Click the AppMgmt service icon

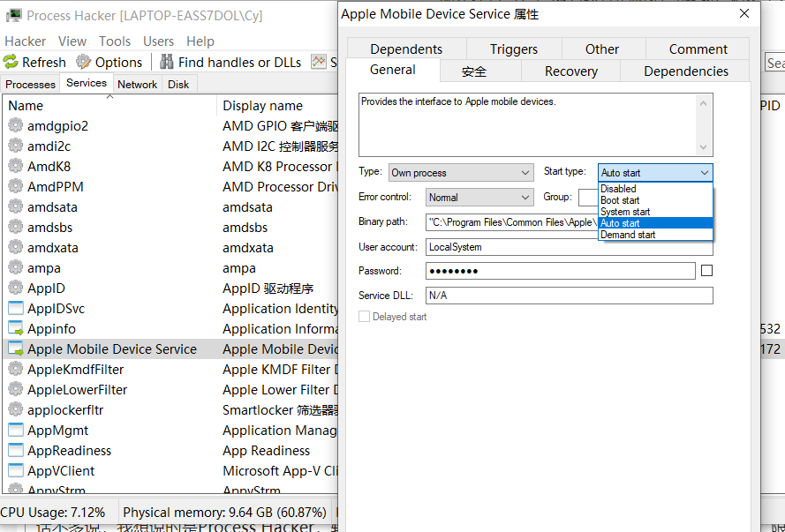point(15,430)
